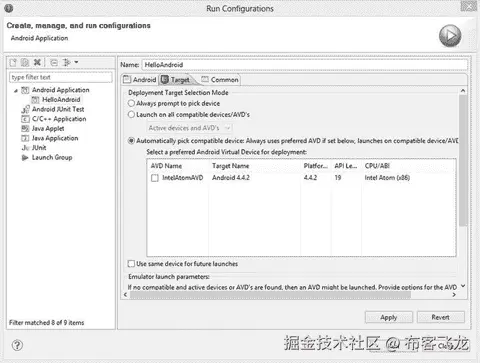This screenshot has width=480, height=363.
Task: Click the API level 19 cell
Action: coord(338,178)
